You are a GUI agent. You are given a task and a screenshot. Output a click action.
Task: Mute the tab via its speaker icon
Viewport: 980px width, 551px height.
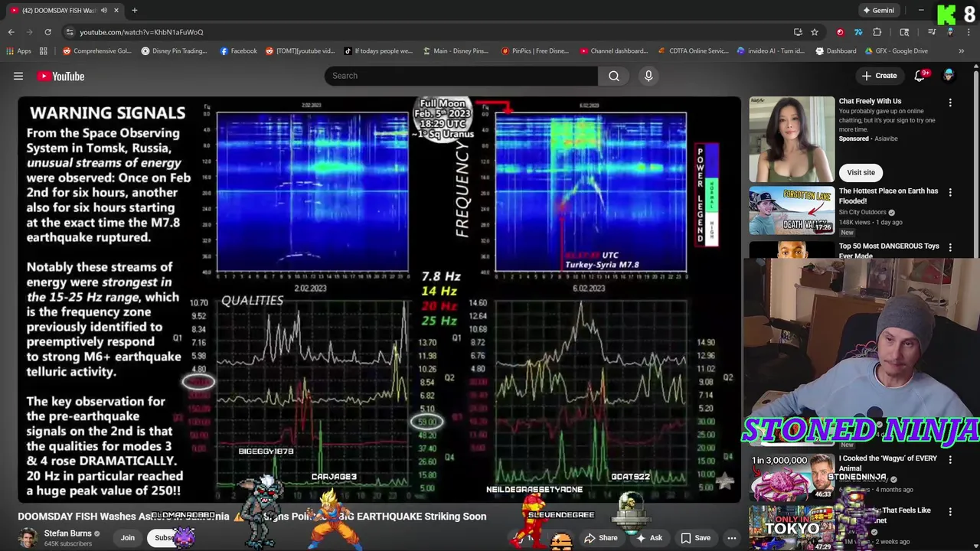[x=103, y=10]
